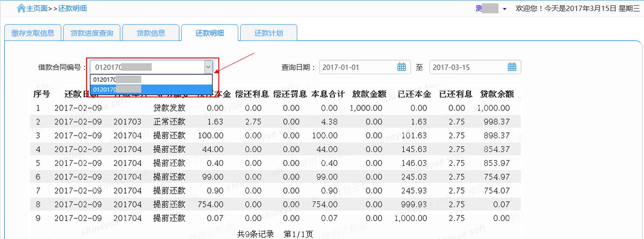This screenshot has width=644, height=239.
Task: Click 贷款余额 value 898.37
Action: (x=496, y=136)
